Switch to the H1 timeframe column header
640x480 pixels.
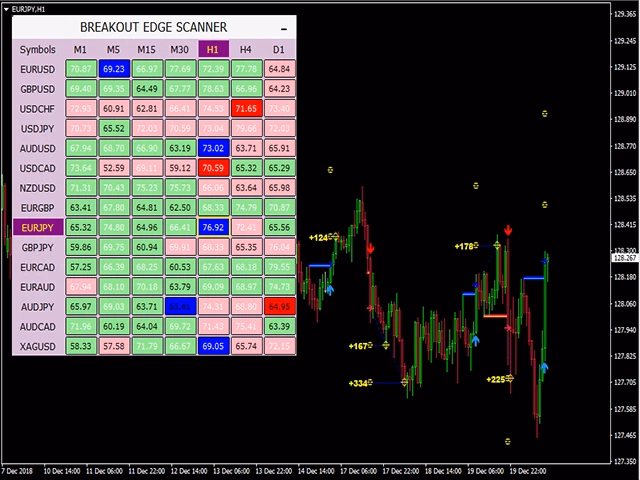[212, 49]
